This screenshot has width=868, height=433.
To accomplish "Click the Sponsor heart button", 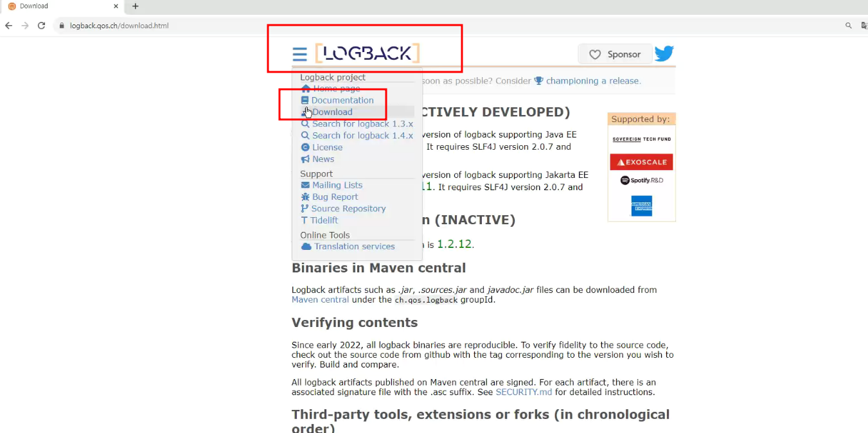I will (x=615, y=55).
